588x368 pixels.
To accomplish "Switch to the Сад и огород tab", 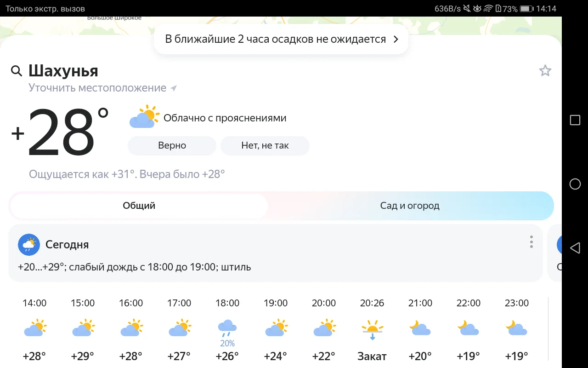I will [409, 206].
